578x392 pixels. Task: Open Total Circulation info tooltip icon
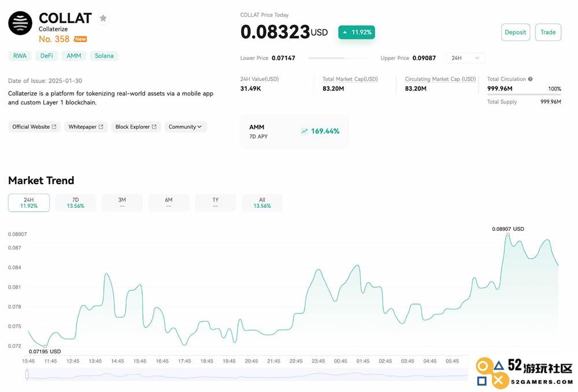coord(530,79)
